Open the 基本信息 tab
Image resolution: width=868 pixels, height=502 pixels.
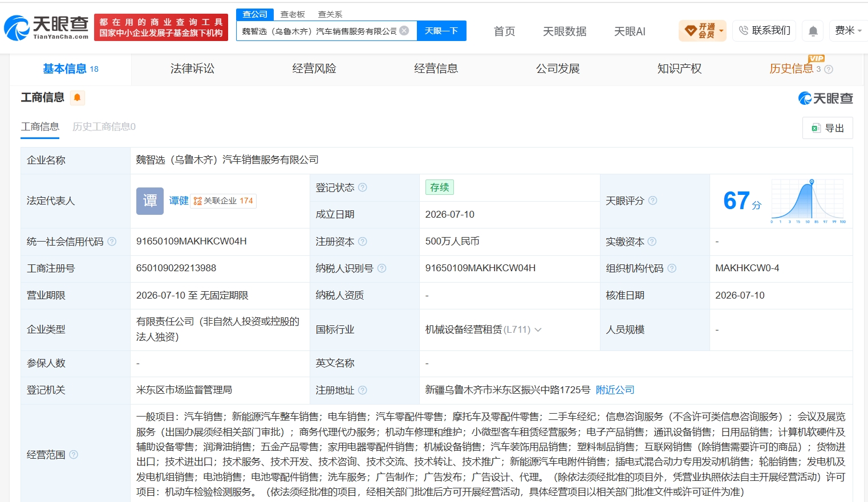(x=71, y=69)
